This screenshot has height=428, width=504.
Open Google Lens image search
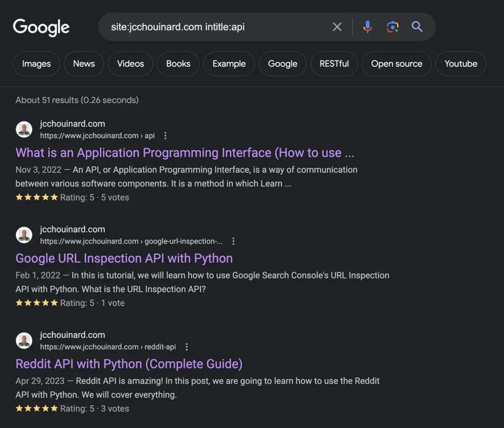(392, 27)
